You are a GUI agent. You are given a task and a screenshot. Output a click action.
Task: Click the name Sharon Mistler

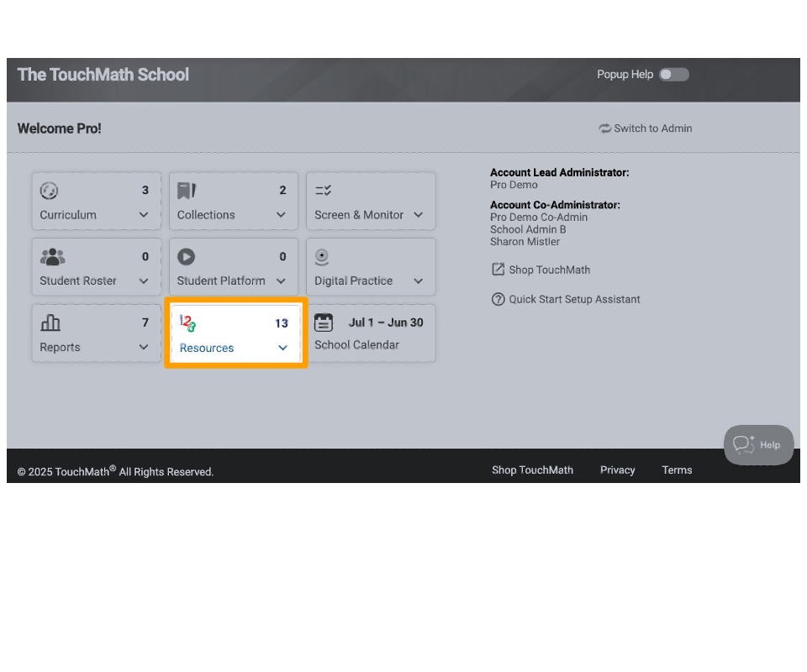click(525, 242)
